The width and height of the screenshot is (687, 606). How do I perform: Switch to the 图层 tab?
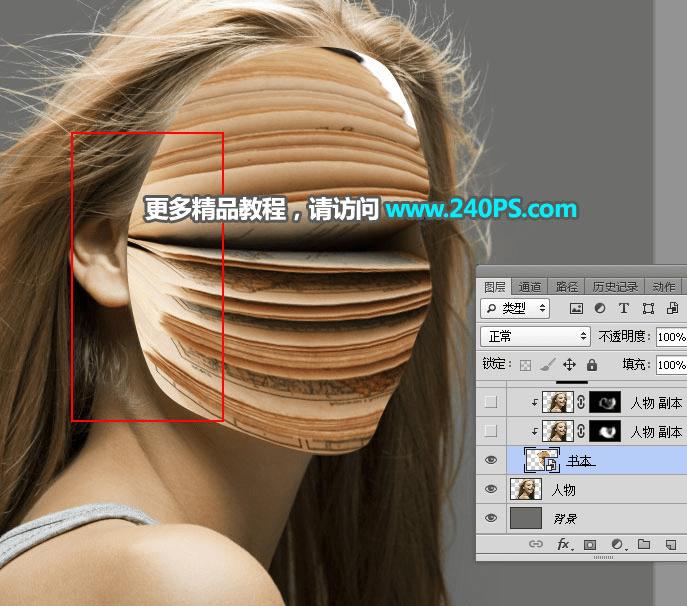point(494,287)
